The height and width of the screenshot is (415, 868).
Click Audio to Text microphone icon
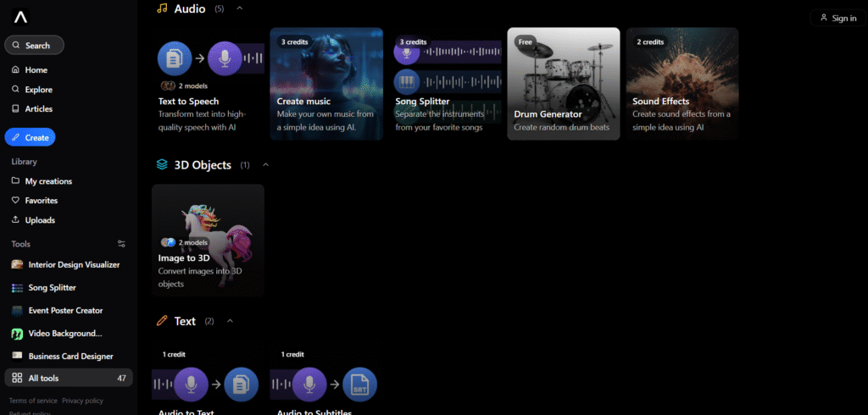click(x=191, y=385)
